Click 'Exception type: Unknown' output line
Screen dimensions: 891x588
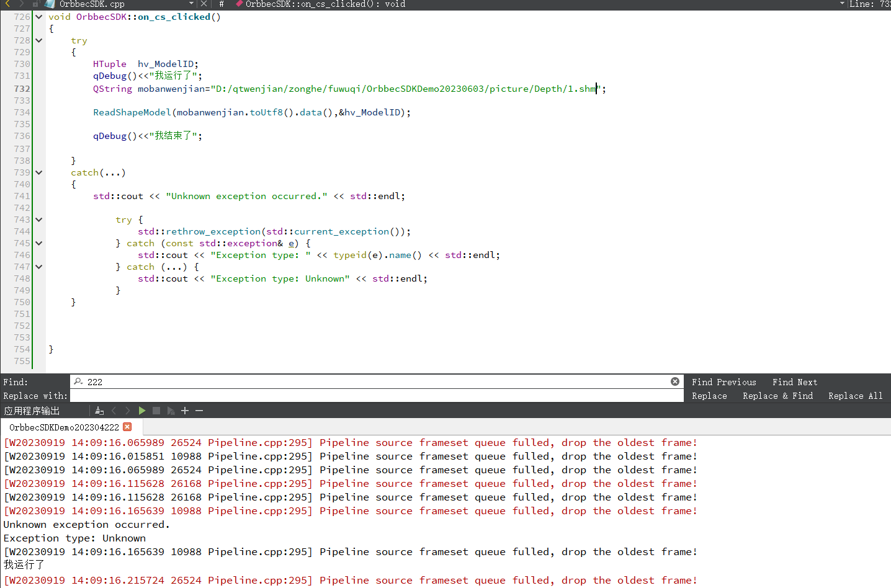coord(74,538)
